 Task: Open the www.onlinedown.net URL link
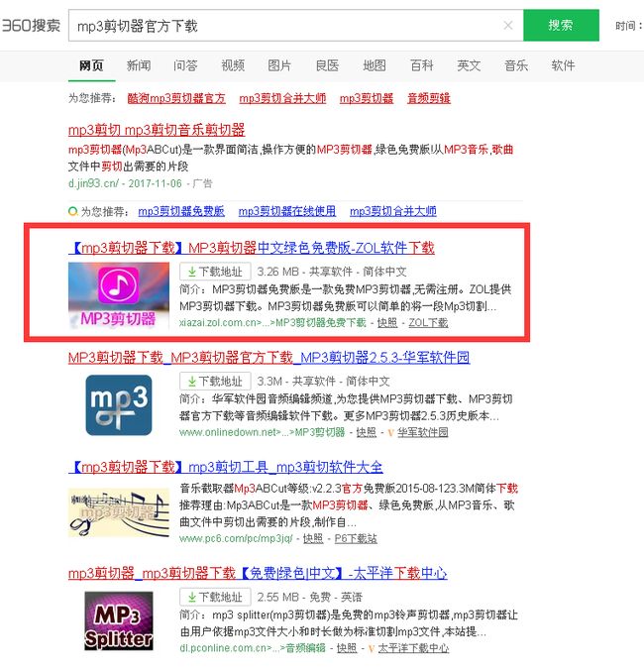pos(262,432)
